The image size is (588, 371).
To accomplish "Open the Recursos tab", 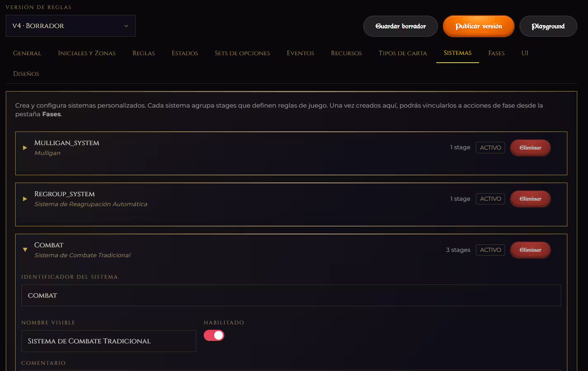I will point(346,53).
